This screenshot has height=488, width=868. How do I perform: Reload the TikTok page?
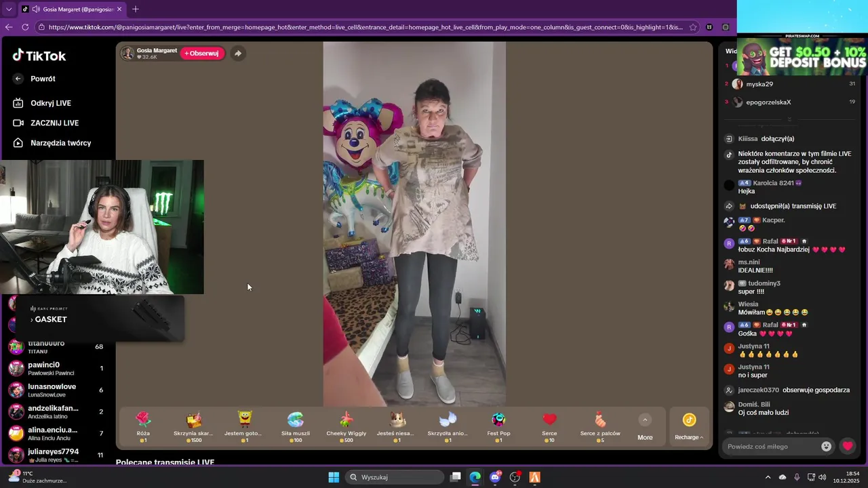pos(25,27)
